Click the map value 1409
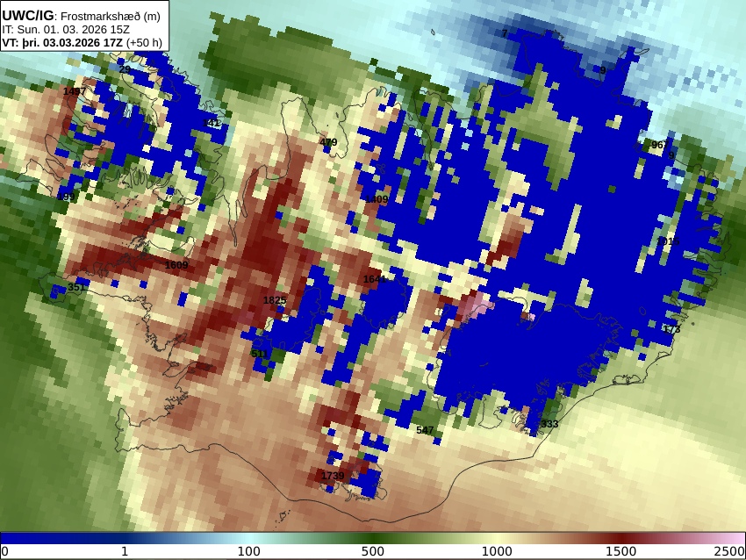This screenshot has width=746, height=560. point(377,199)
